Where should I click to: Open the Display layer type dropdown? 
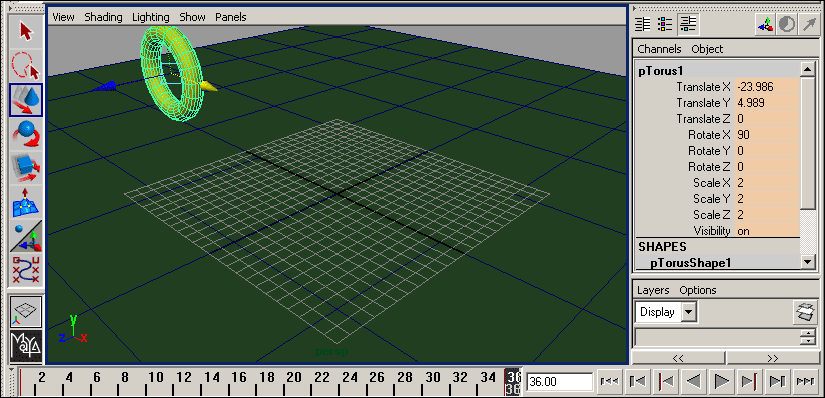[666, 312]
